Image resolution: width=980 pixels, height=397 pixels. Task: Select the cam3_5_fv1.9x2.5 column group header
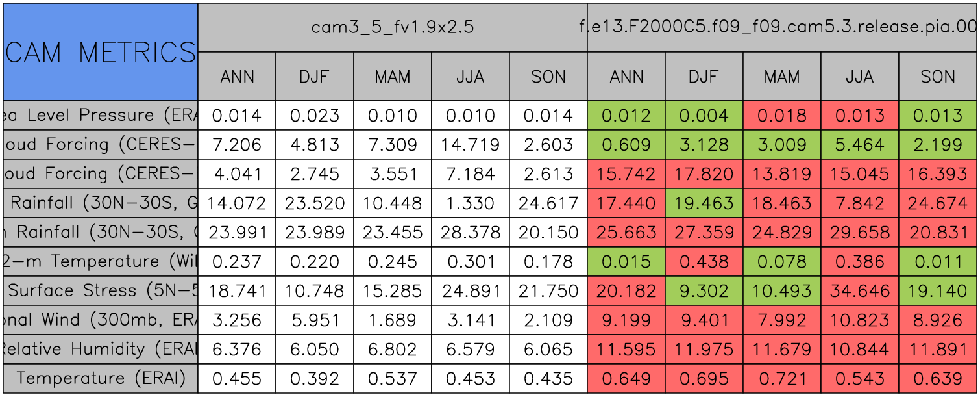(x=392, y=27)
